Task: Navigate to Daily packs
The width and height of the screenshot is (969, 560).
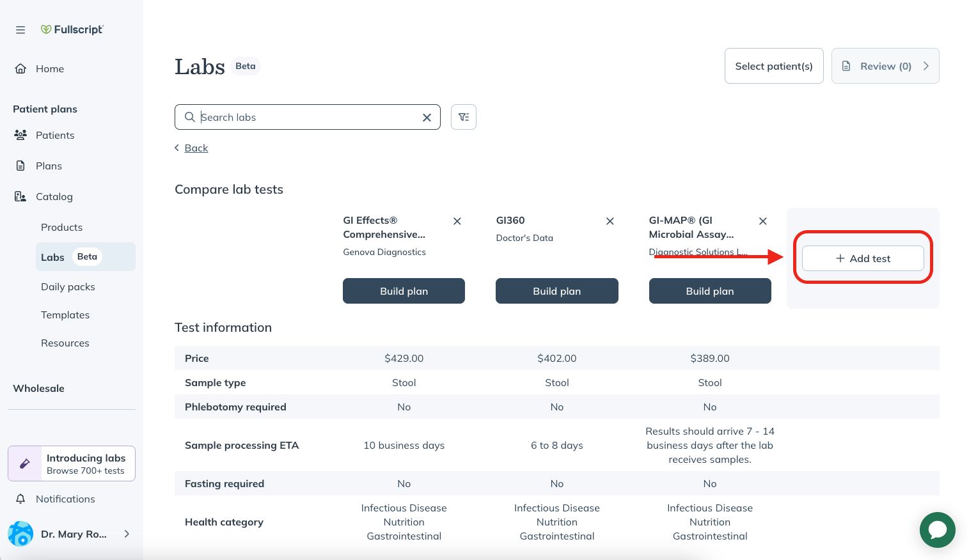Action: 68,286
